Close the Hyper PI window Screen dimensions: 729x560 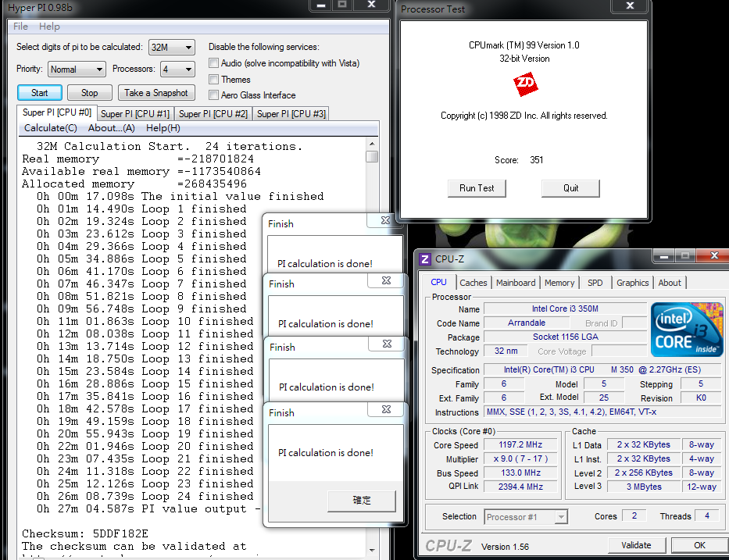tap(371, 5)
